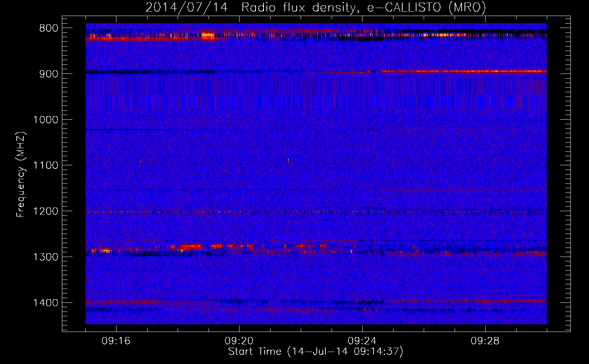Select the 1300 frequency tick label

click(x=46, y=257)
